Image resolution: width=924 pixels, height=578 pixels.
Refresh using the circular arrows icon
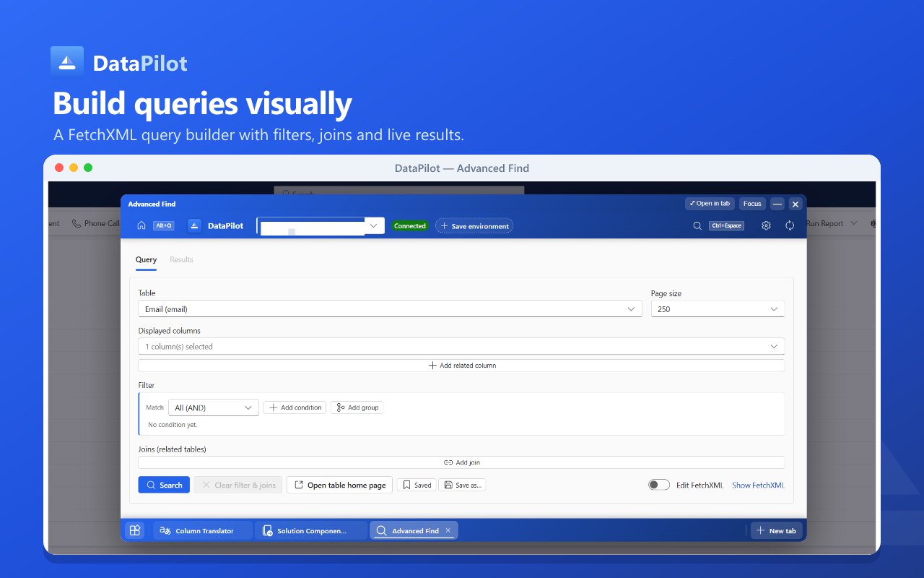[x=790, y=225]
